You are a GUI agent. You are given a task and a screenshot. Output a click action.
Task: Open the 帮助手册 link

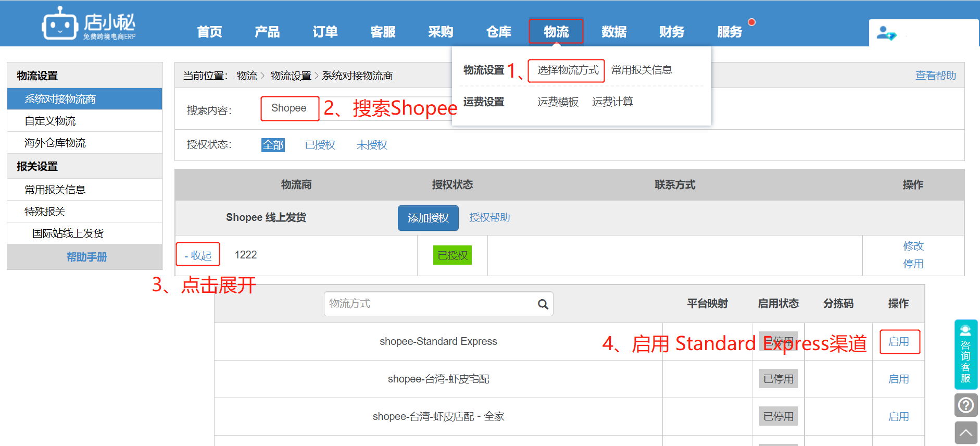tap(86, 257)
